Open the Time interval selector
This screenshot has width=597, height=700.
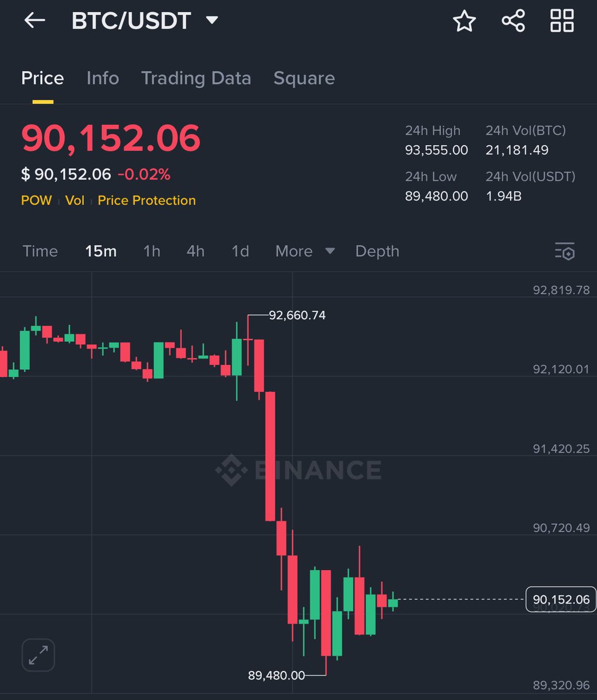coord(40,251)
